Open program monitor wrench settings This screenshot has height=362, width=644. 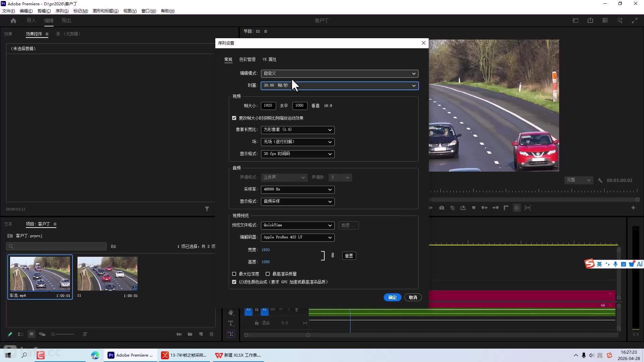pyautogui.click(x=600, y=180)
